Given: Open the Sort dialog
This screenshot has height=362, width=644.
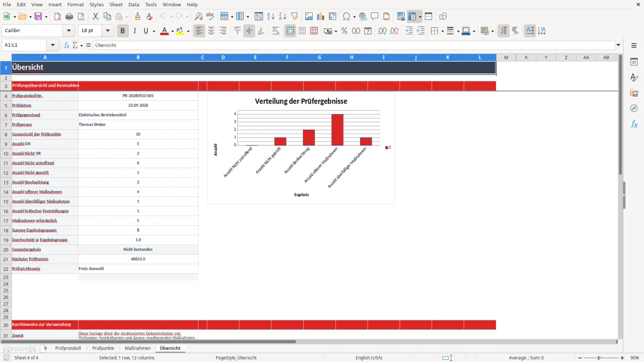Looking at the screenshot, I should point(259,17).
